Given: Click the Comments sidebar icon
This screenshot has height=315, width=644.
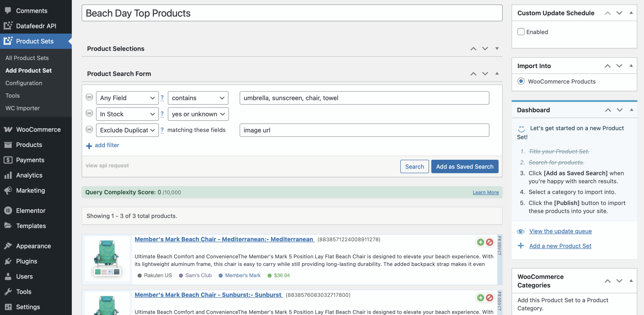Looking at the screenshot, I should click(8, 11).
